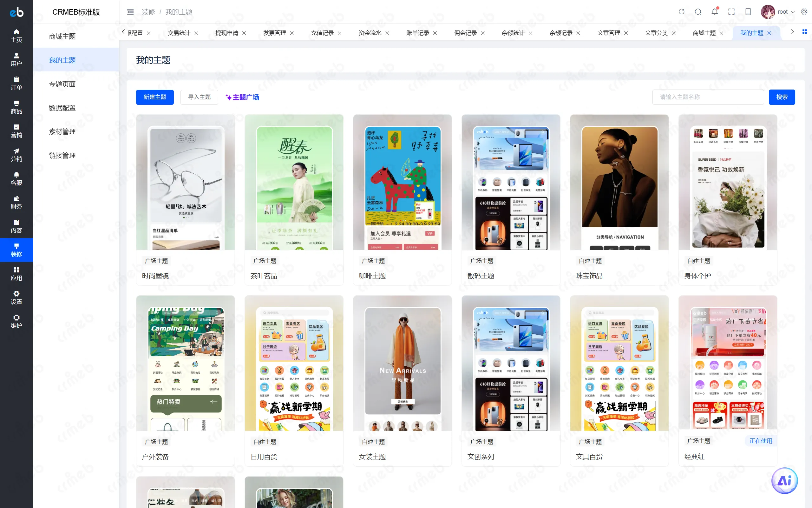Open the 应用 apps sidebar icon

16,274
